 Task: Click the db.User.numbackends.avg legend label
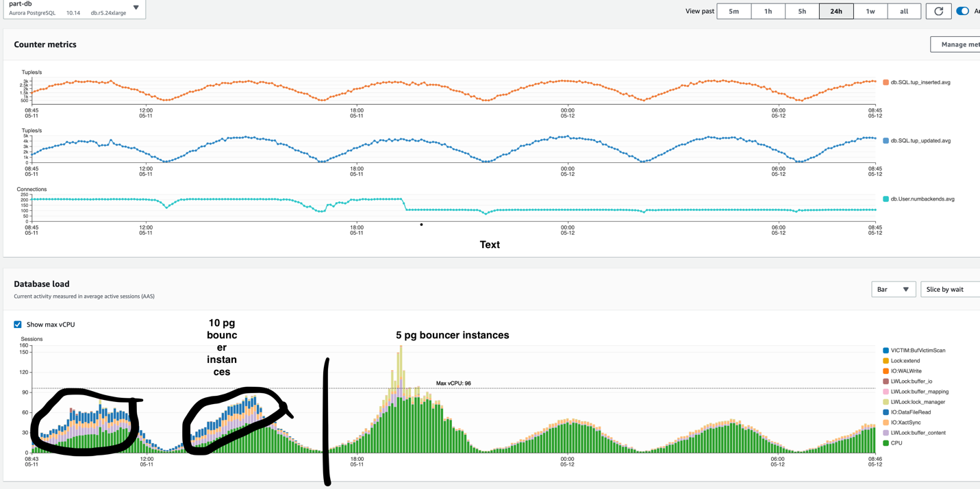point(922,199)
